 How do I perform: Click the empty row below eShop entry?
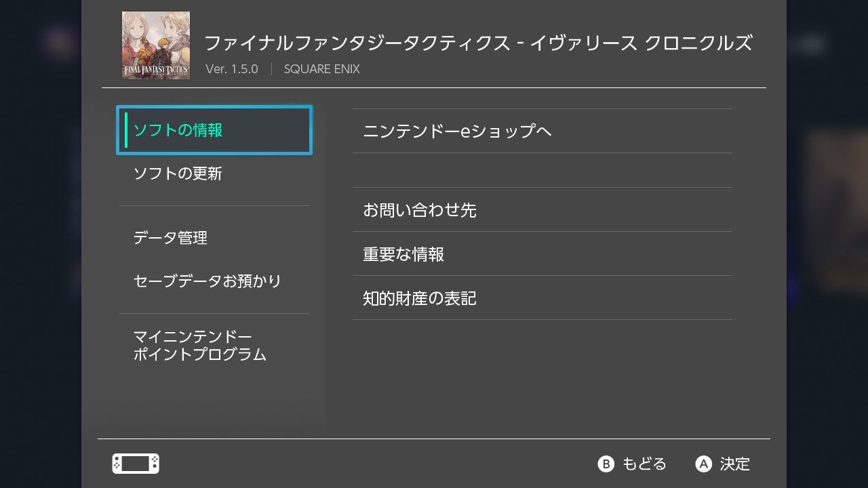(x=542, y=170)
